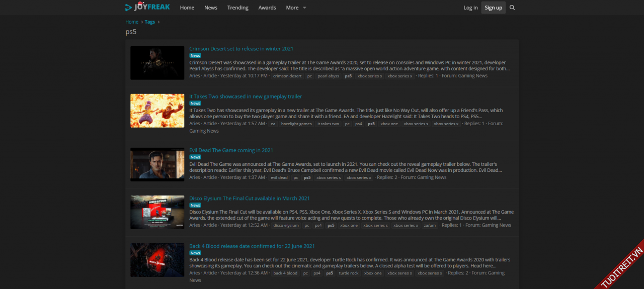This screenshot has width=644, height=289.
Task: Click the Evil Dead article thumbnail
Action: 157,164
